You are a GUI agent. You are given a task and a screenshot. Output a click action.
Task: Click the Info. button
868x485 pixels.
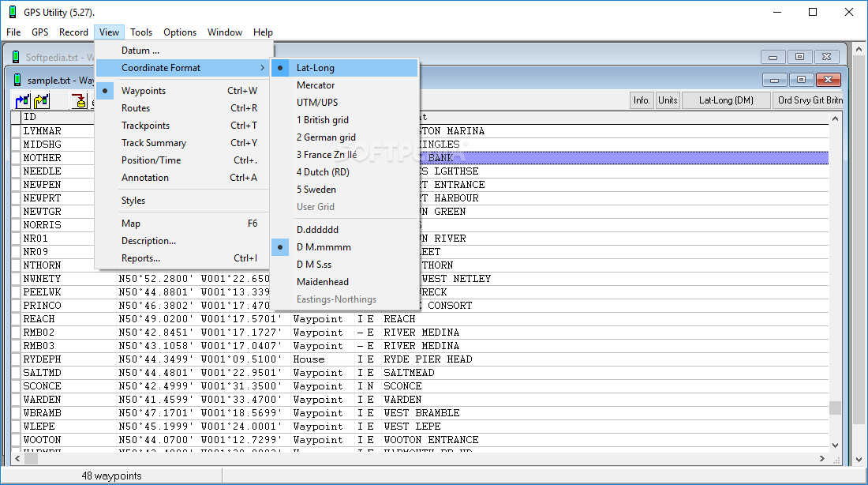coord(642,100)
